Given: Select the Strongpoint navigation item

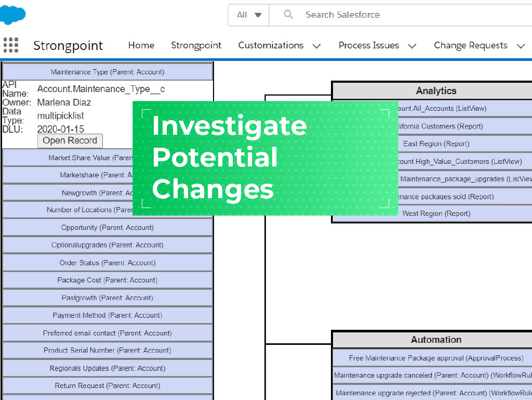Looking at the screenshot, I should click(196, 46).
